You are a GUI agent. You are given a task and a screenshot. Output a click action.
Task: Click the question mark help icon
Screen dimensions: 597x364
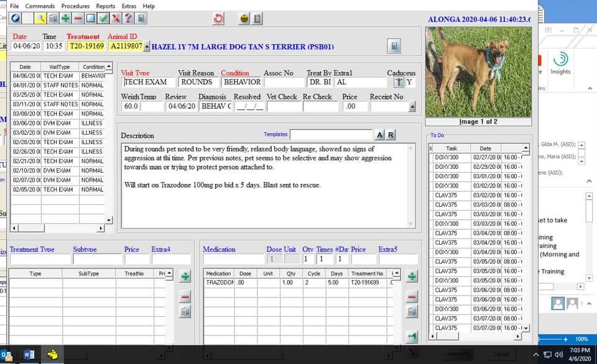(128, 19)
